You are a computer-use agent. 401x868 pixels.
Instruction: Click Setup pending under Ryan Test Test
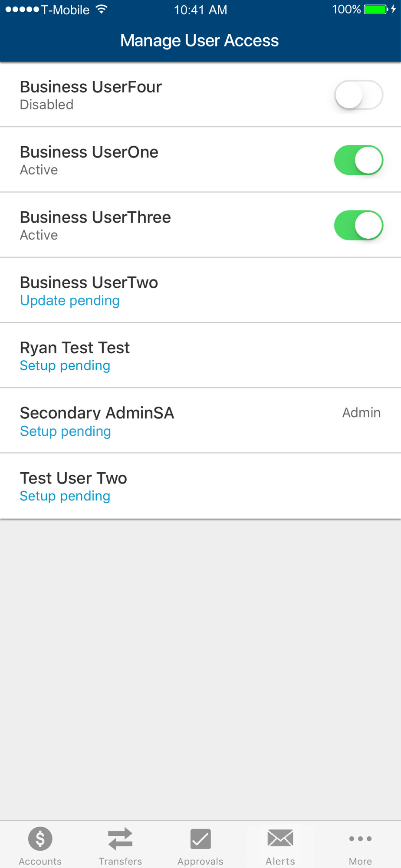[65, 365]
